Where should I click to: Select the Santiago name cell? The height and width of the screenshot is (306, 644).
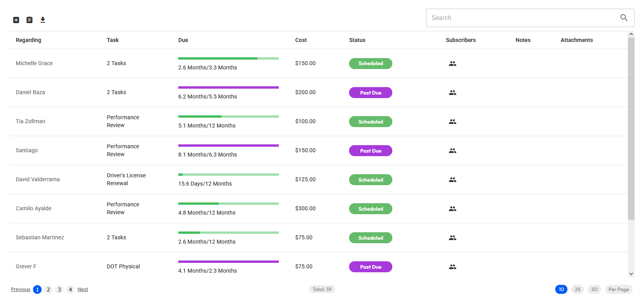27,150
